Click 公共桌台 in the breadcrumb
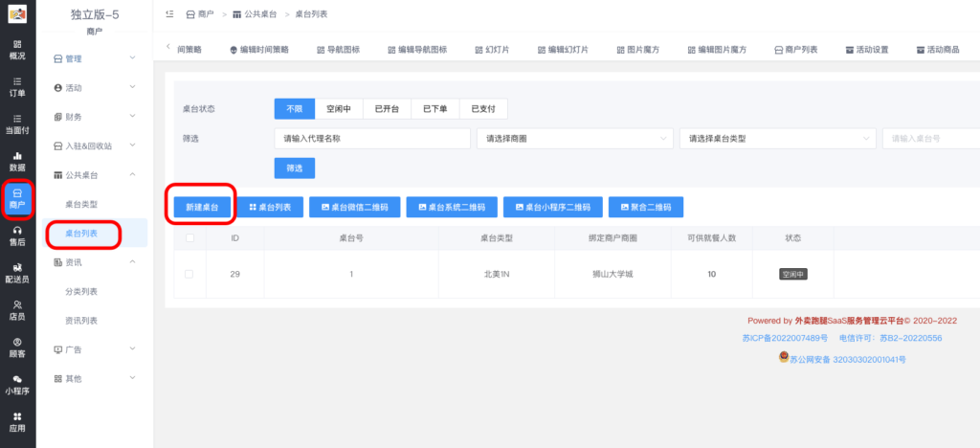980x448 pixels. (255, 13)
